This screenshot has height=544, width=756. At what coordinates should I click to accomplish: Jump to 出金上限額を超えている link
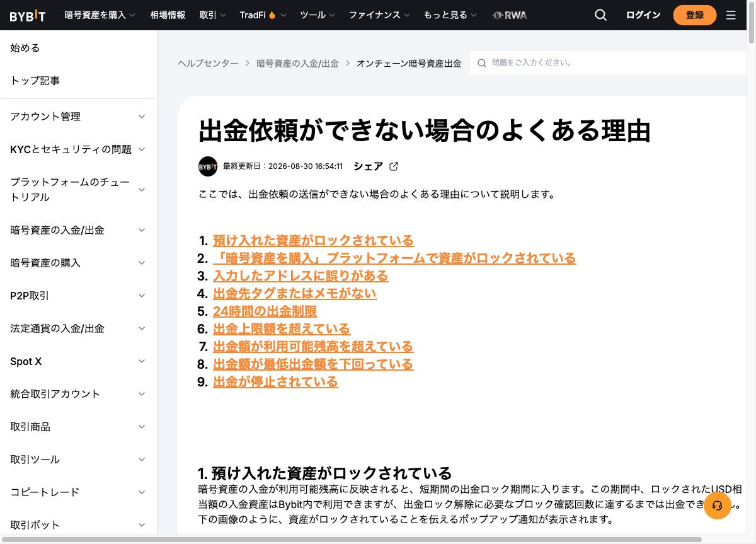coord(281,329)
